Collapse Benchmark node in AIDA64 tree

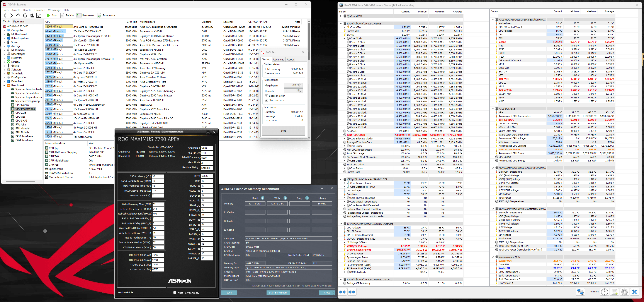click(x=4, y=85)
